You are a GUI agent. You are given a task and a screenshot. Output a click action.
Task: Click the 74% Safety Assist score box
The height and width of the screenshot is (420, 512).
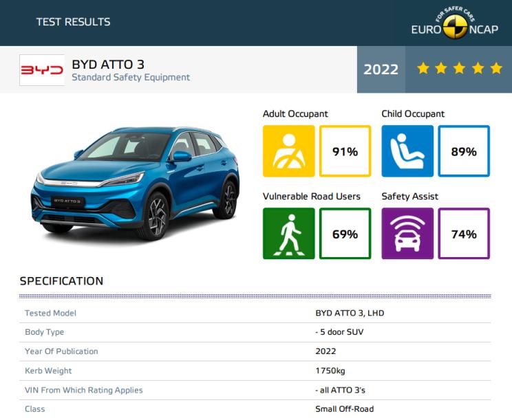point(464,234)
